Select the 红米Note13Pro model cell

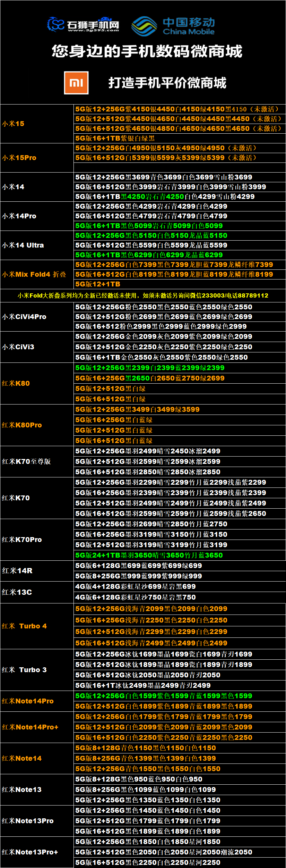click(37, 821)
